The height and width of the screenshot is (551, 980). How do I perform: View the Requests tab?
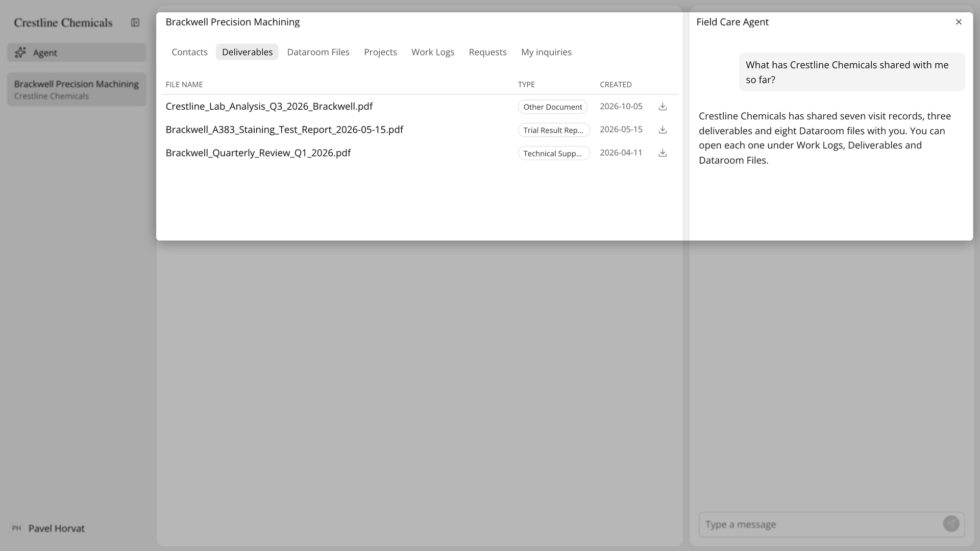pyautogui.click(x=487, y=52)
